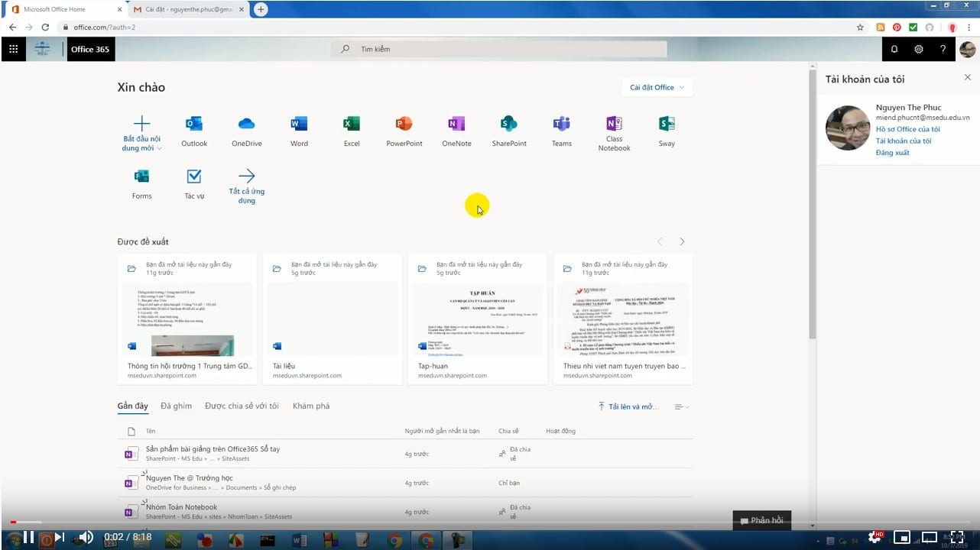This screenshot has width=980, height=550.
Task: Switch to the Đã ghim tab
Action: [176, 406]
